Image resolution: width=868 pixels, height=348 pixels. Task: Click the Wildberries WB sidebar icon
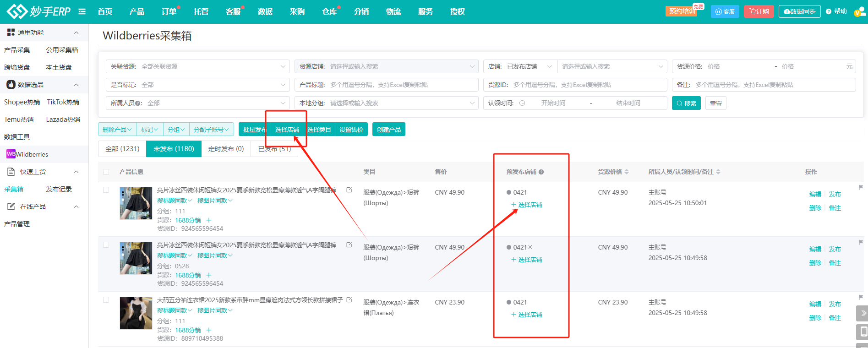click(11, 154)
